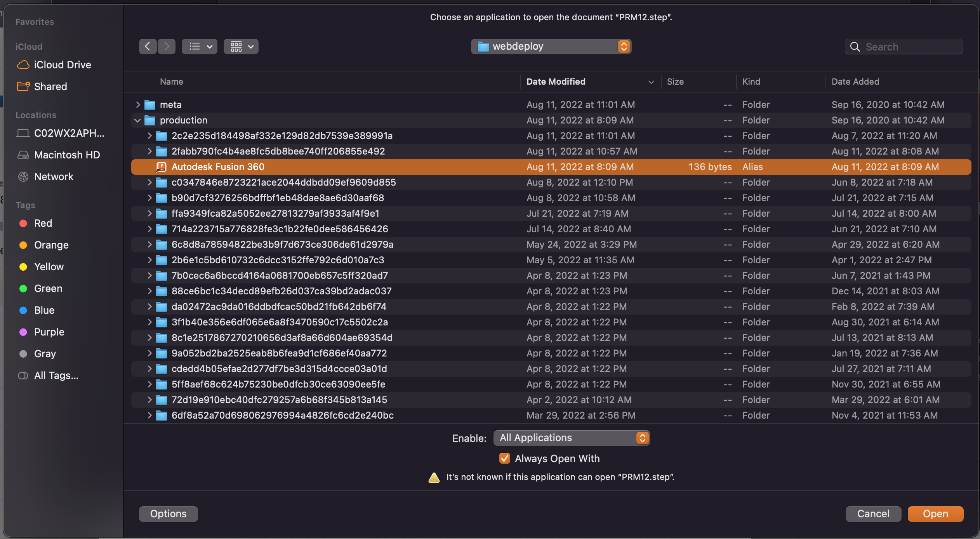
Task: Click the back navigation arrow
Action: click(148, 47)
